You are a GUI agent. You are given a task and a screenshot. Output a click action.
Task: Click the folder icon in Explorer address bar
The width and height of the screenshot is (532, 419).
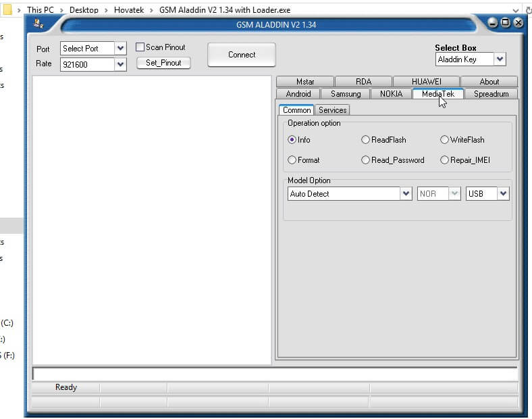[7, 10]
